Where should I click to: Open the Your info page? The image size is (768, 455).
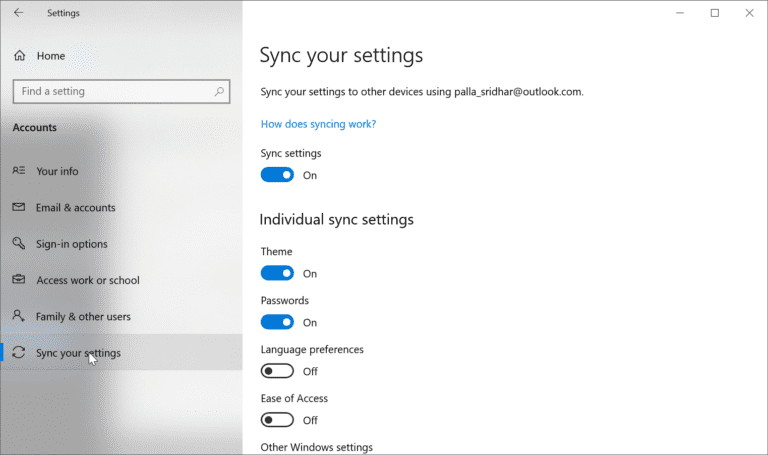pyautogui.click(x=57, y=171)
